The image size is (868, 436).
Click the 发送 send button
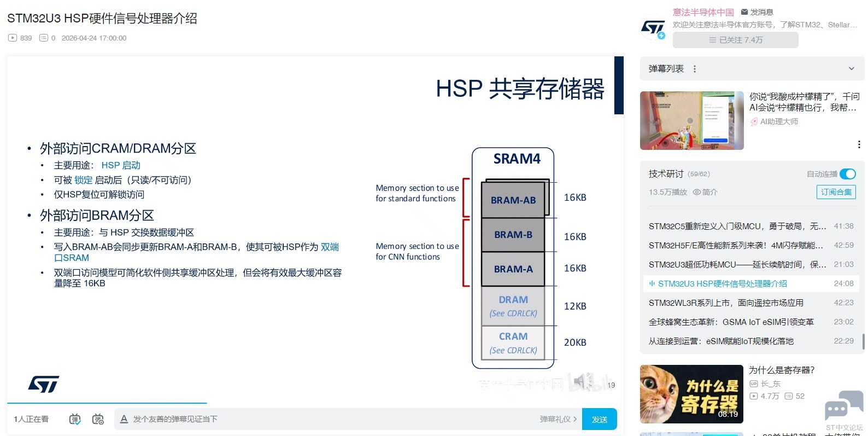tap(600, 419)
